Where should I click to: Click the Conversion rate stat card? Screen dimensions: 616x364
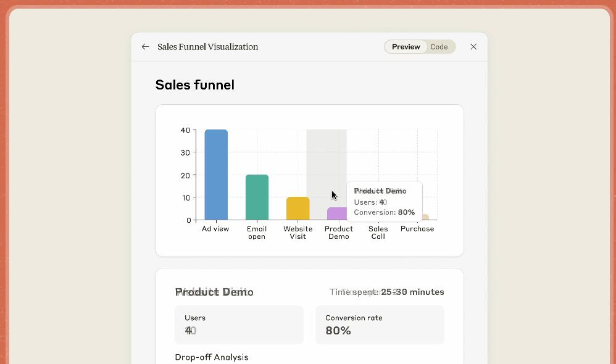coord(380,325)
